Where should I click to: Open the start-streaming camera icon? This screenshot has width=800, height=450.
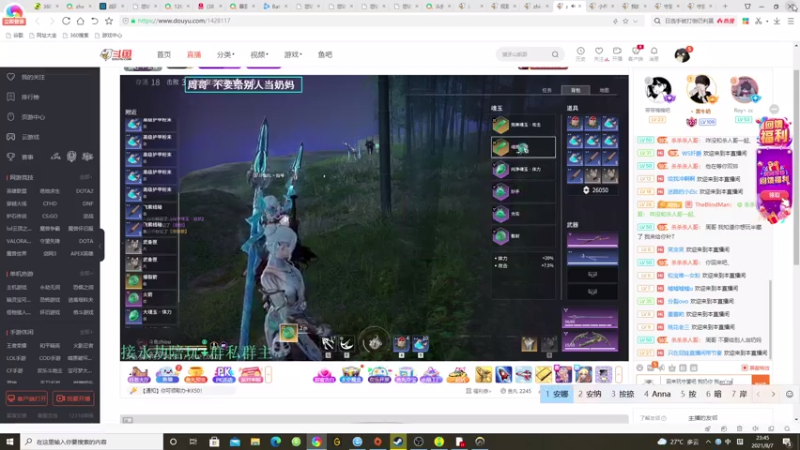[x=617, y=53]
